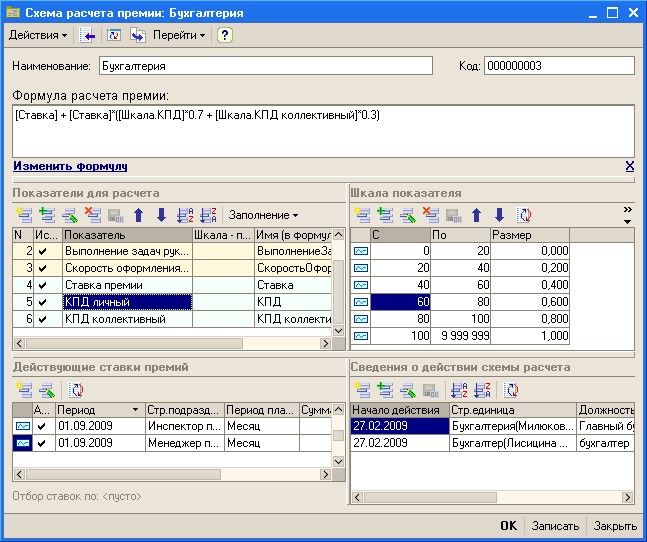Image resolution: width=647 pixels, height=542 pixels.
Task: Click the Изменить формулу link
Action: (x=70, y=166)
